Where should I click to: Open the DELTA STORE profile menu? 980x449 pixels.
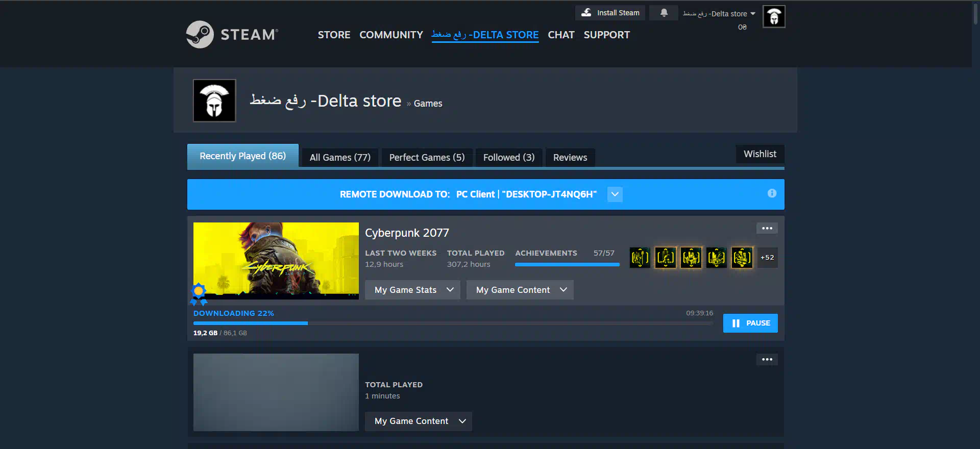click(485, 35)
